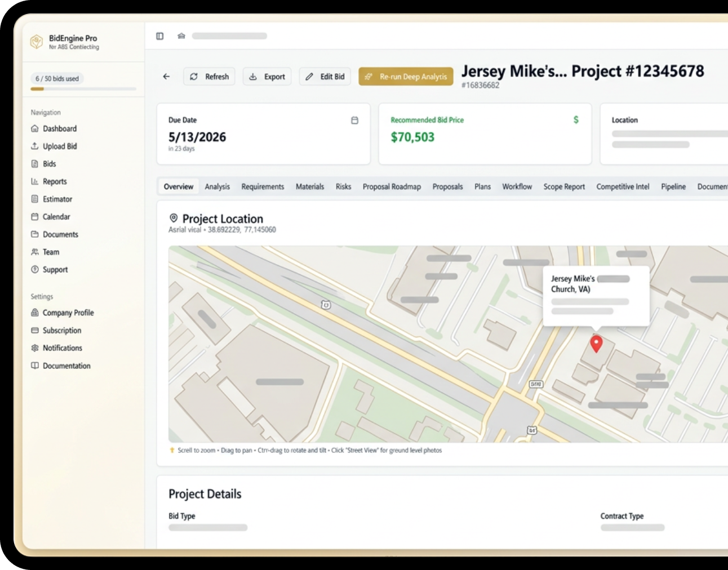Switch to the Proposal Roadmap tab
This screenshot has height=570, width=728.
[x=392, y=186]
